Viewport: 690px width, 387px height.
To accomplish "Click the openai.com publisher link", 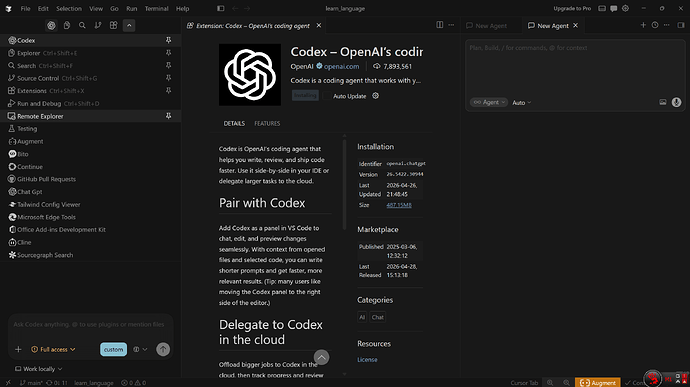I will click(341, 66).
